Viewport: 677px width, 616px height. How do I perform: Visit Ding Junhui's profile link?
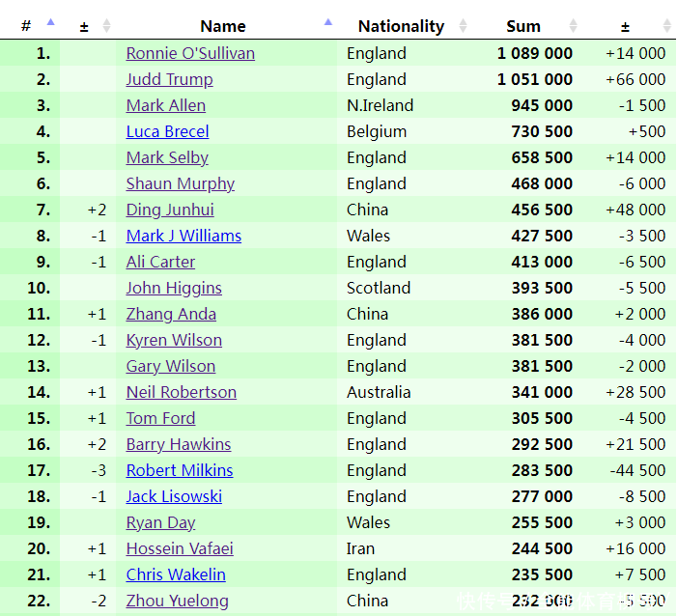click(x=170, y=210)
